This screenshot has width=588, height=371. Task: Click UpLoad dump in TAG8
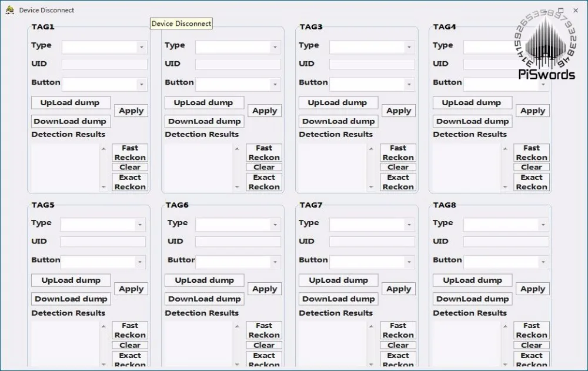click(473, 280)
